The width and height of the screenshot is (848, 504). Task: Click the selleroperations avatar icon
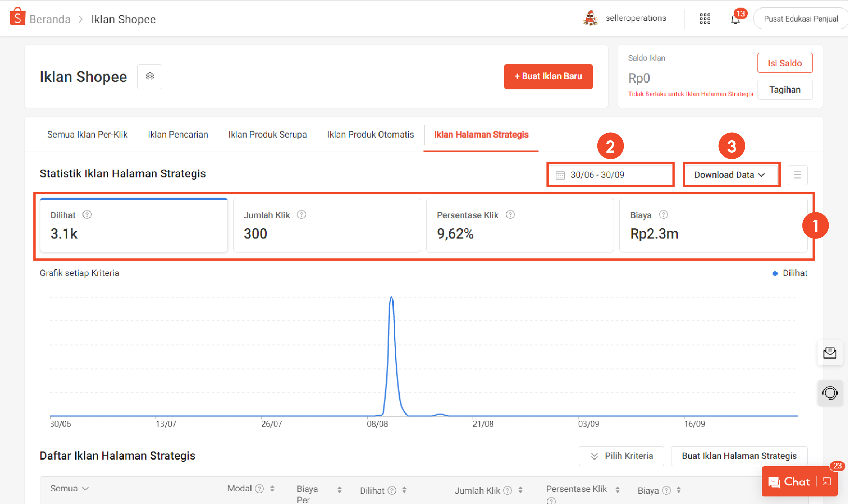click(591, 18)
